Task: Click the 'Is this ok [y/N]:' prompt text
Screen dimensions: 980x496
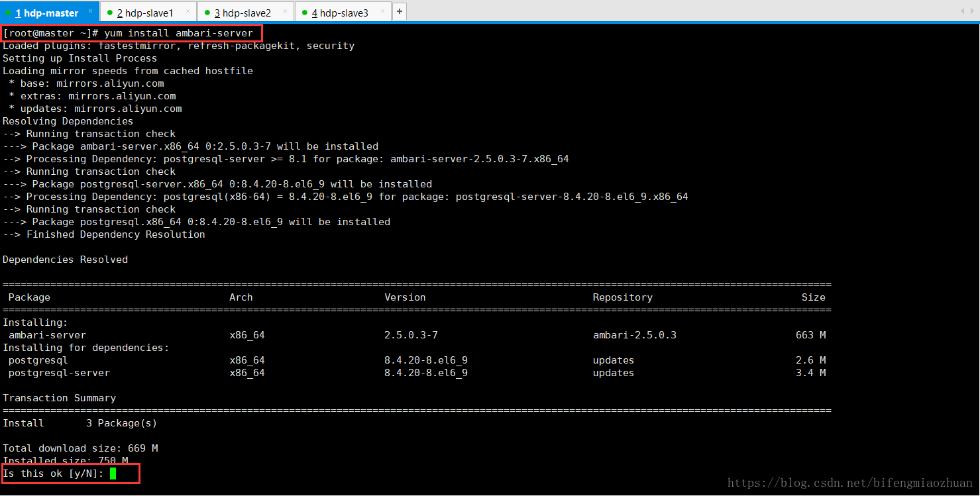Action: click(x=54, y=473)
